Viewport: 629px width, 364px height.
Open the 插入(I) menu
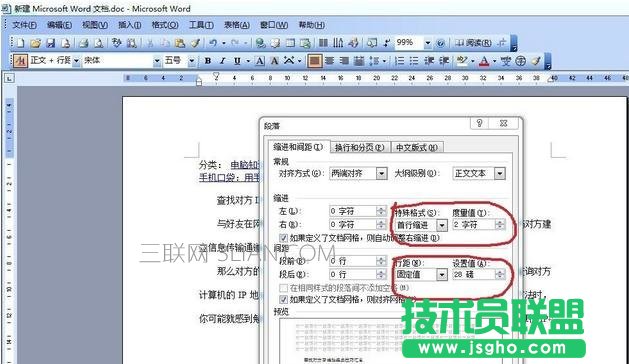click(129, 25)
